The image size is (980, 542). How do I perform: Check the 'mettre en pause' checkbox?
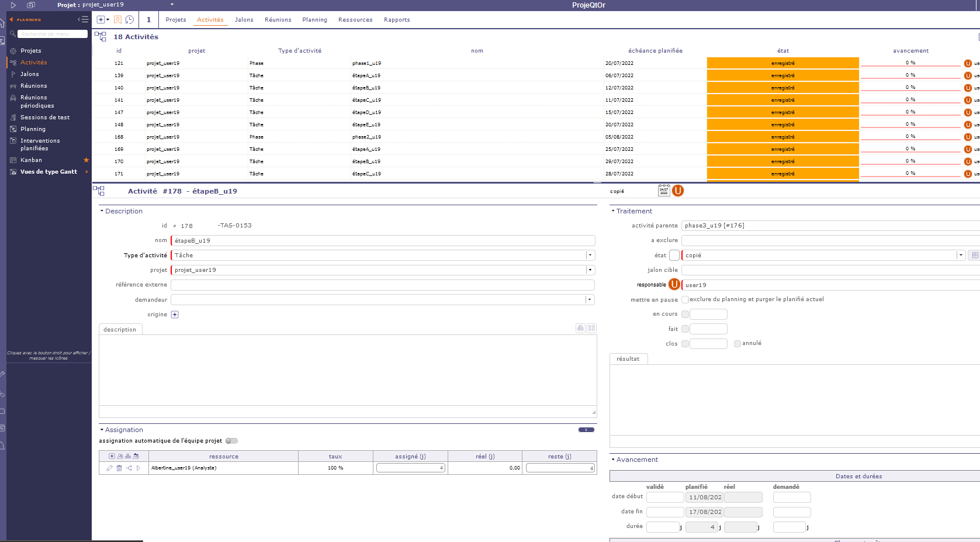[685, 300]
